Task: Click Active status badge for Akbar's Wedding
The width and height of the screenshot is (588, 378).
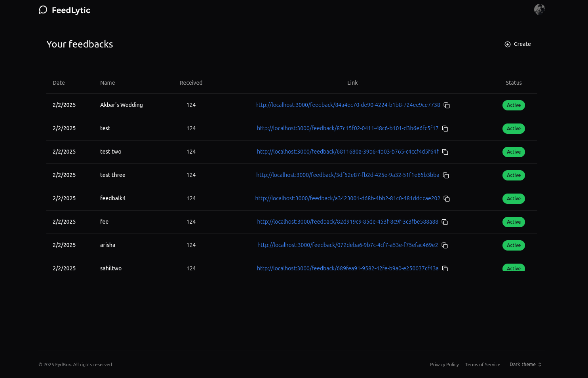Action: (514, 105)
